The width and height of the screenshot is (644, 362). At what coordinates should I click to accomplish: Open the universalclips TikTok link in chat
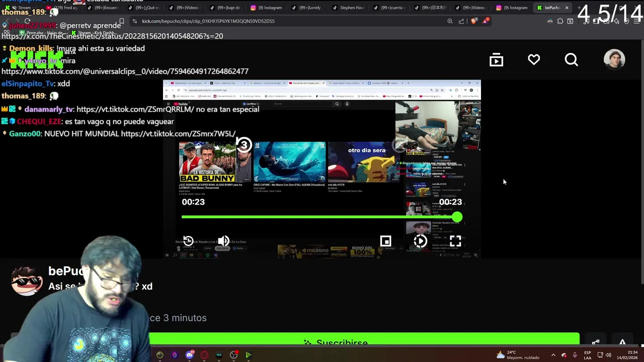[x=125, y=71]
